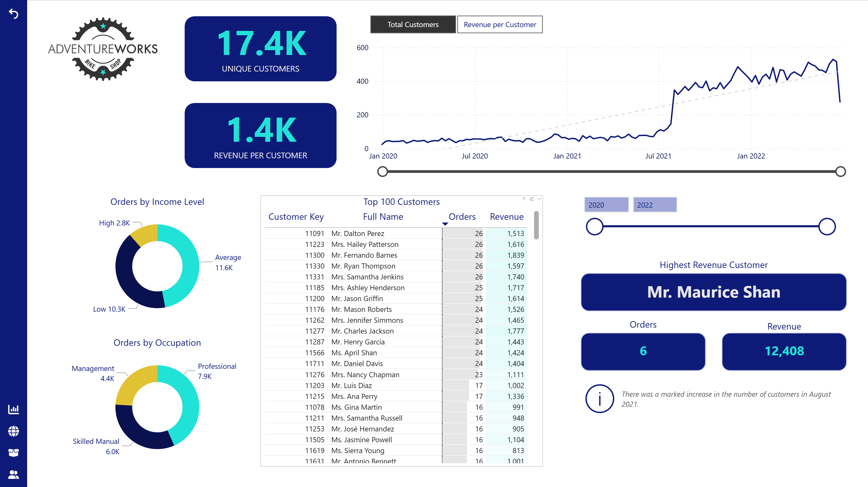Select the Total Customers tab
This screenshot has width=868, height=487.
pos(413,25)
